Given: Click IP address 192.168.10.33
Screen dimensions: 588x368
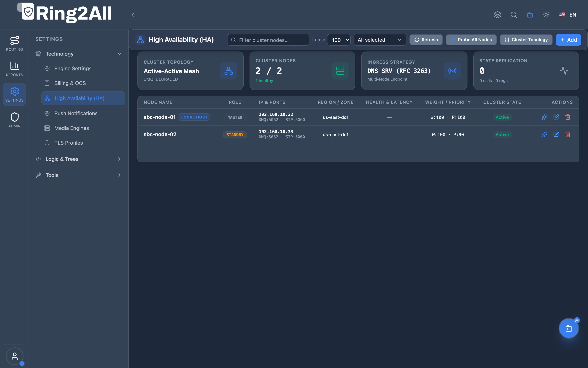Looking at the screenshot, I should 276,132.
